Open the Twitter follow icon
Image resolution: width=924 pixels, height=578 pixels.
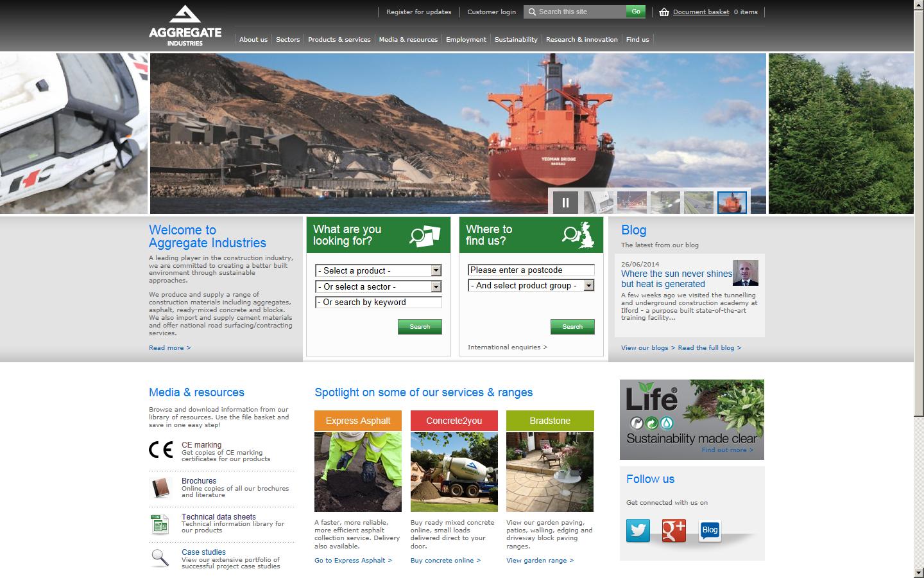click(638, 531)
